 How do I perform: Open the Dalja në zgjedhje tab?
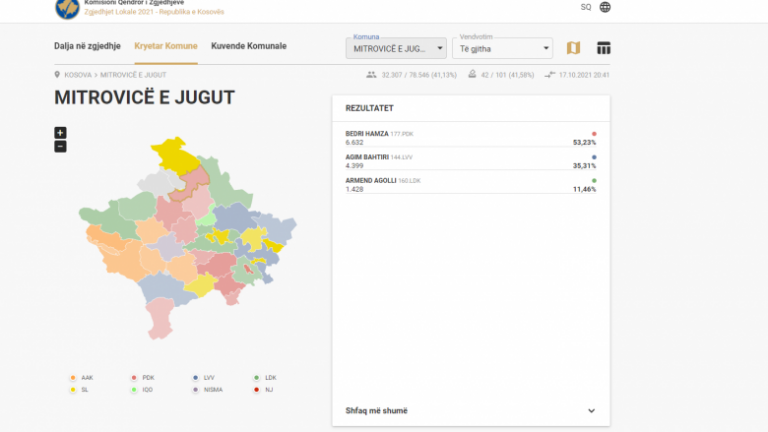(x=87, y=46)
